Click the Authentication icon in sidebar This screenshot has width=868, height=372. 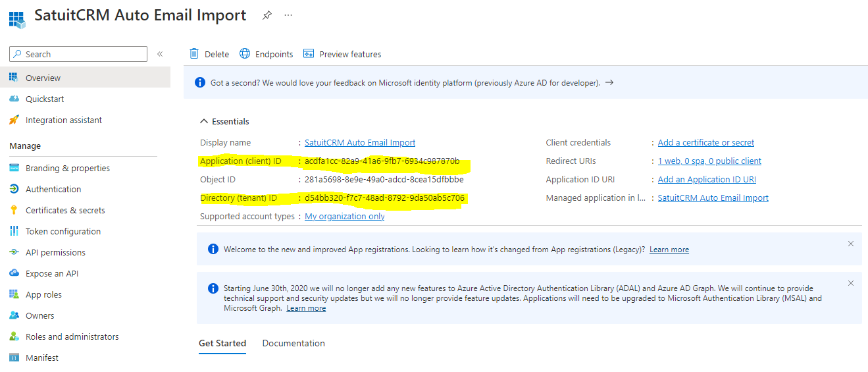[13, 189]
